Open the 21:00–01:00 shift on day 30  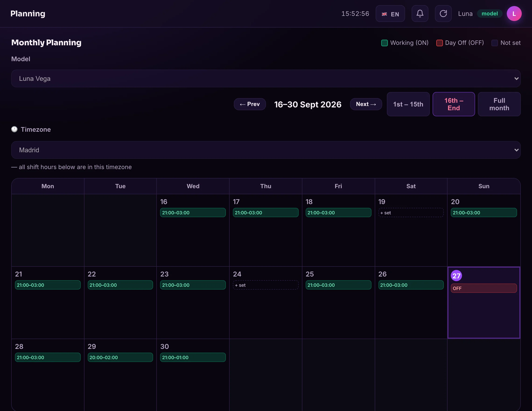coord(193,357)
